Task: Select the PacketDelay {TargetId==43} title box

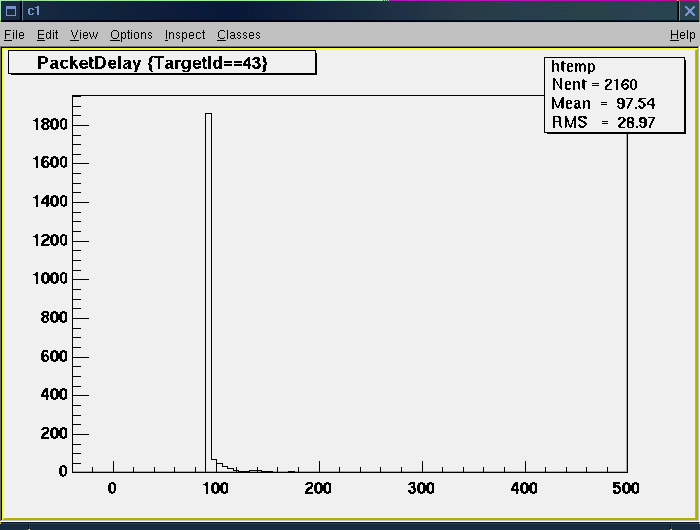Action: (162, 63)
